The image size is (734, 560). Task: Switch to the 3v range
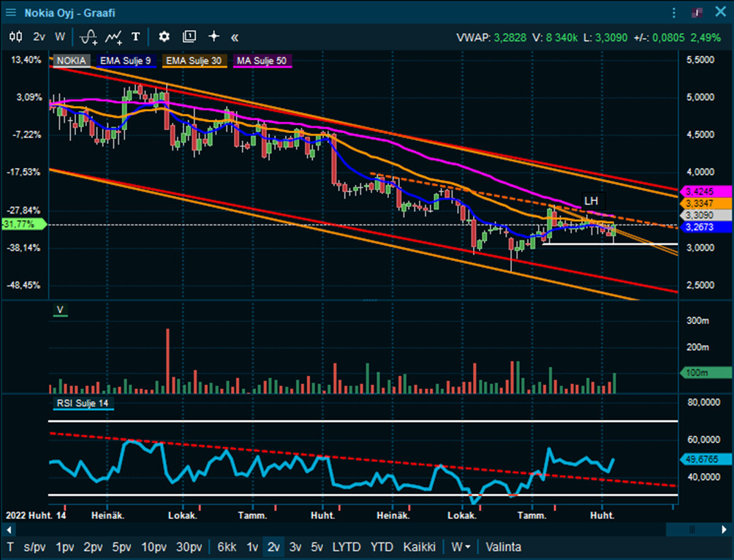point(295,547)
